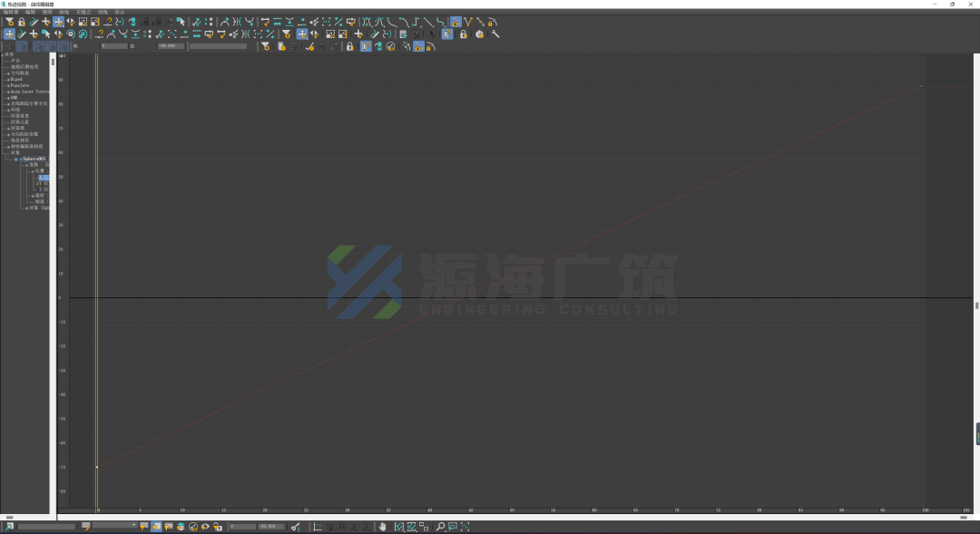The height and width of the screenshot is (534, 980).
Task: Set tangents to Smooth
Action: pos(441,22)
